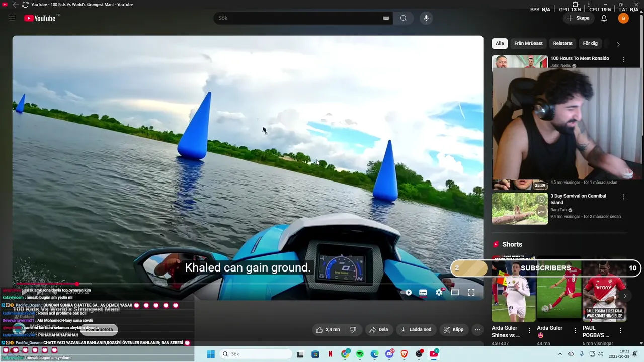Click the Ladda ned download button
644x362 pixels.
[x=416, y=330]
